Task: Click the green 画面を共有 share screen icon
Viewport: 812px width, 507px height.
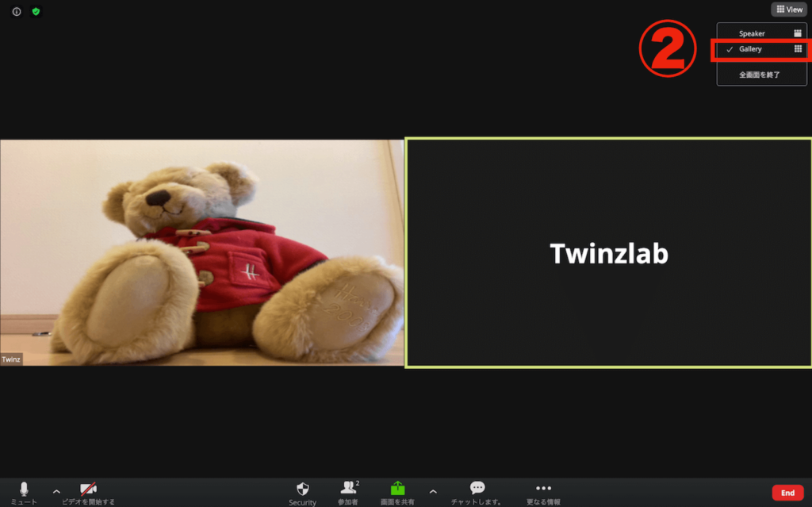Action: 397,490
